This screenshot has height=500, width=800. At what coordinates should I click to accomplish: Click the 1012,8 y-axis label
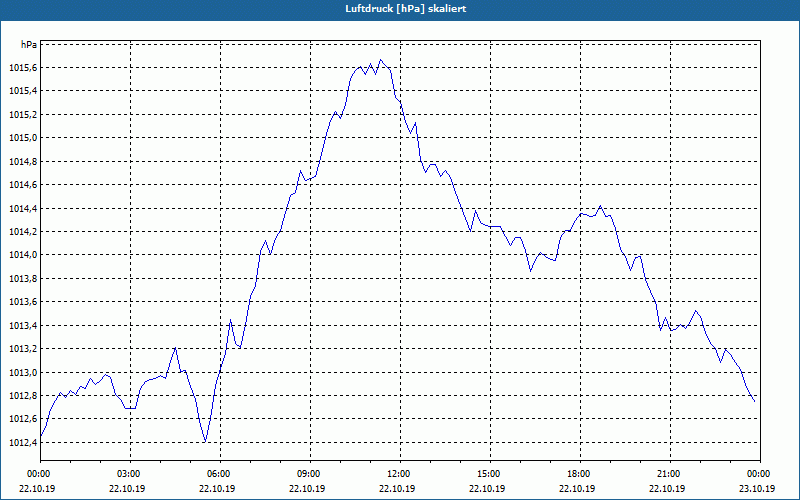[x=23, y=395]
